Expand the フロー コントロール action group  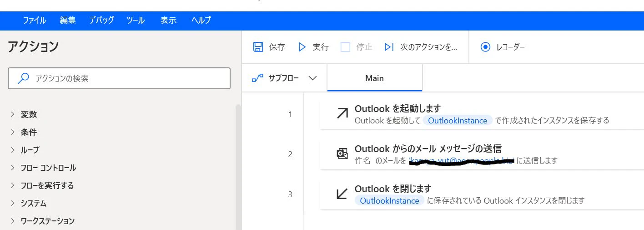(13, 168)
